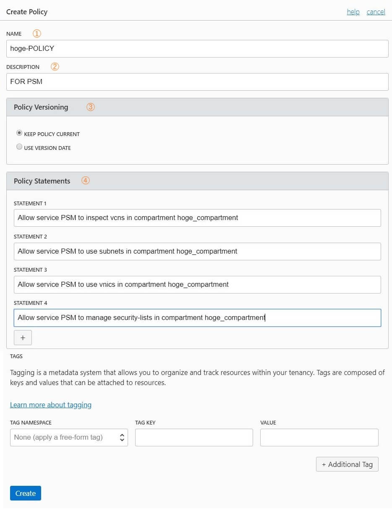Click the circled number 2 beside Description
This screenshot has width=392, height=532.
click(x=55, y=66)
